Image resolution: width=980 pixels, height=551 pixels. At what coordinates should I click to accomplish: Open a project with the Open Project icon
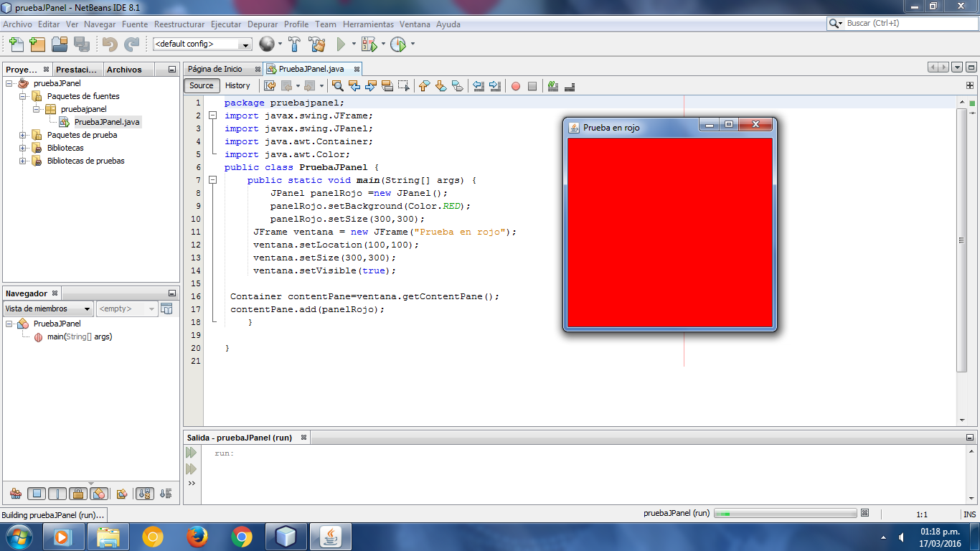(60, 44)
